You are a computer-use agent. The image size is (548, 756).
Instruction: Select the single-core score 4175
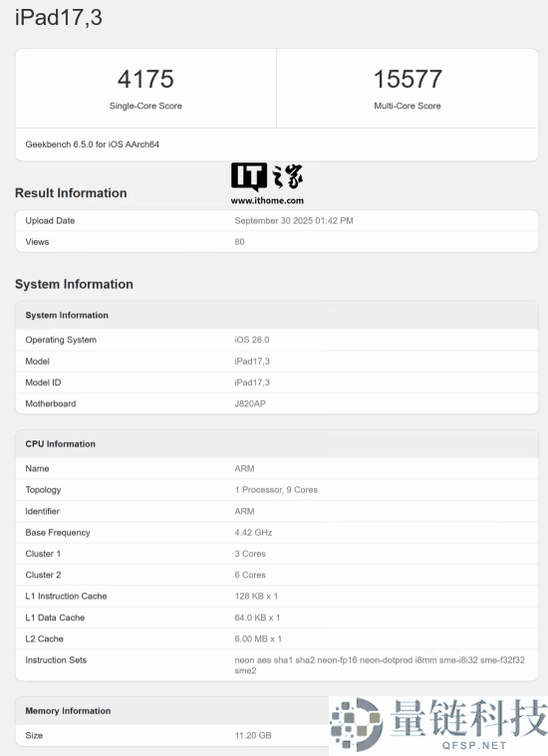tap(145, 79)
